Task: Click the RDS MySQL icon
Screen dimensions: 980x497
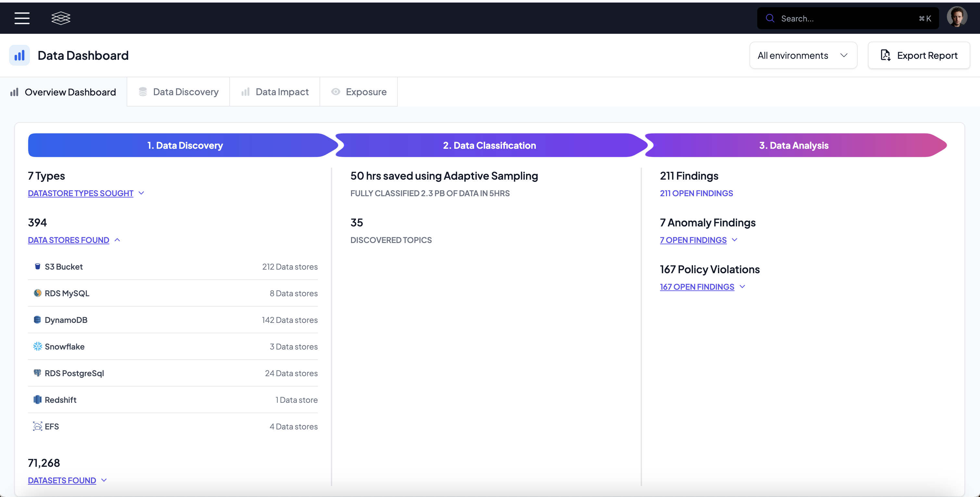Action: (x=37, y=293)
